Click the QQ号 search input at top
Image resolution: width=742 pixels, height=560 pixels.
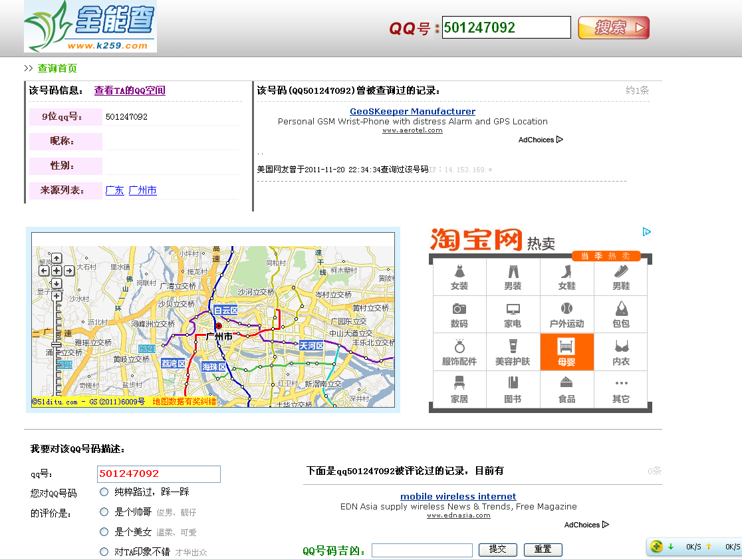(x=506, y=28)
